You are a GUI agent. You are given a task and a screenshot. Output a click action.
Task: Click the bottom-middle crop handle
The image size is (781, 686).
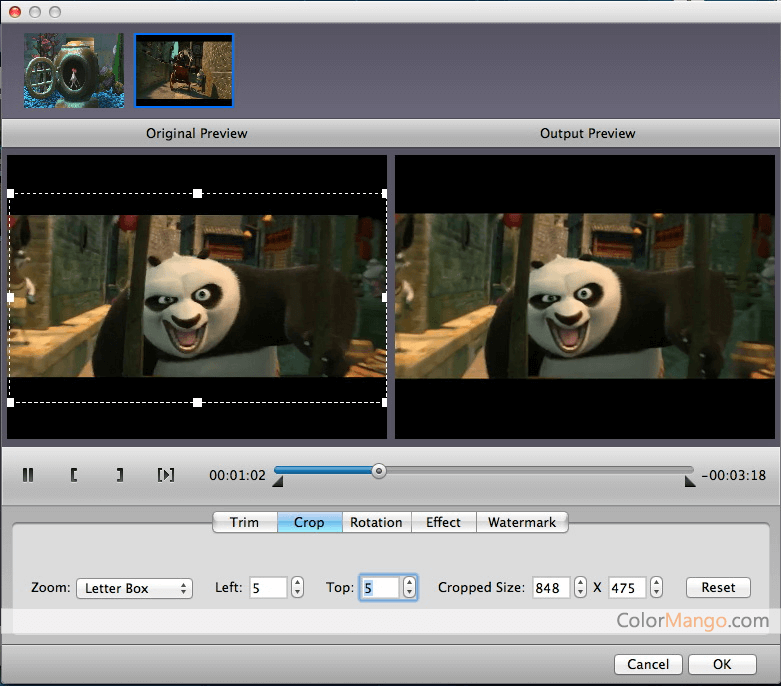pyautogui.click(x=198, y=402)
